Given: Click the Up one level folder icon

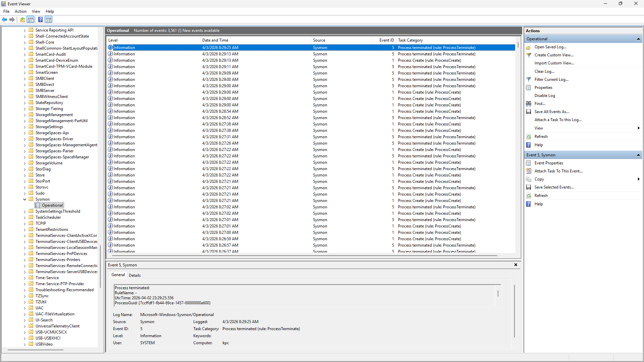Looking at the screenshot, I should pos(22,19).
